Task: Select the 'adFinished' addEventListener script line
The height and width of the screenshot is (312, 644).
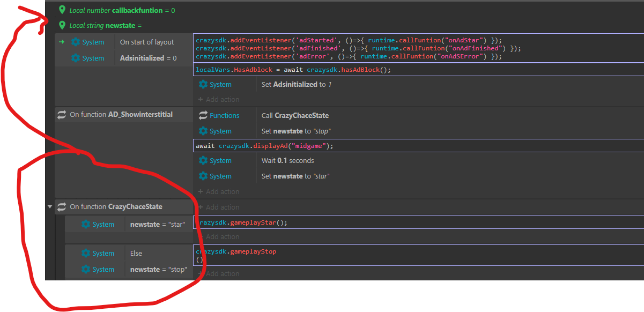Action: tap(358, 48)
